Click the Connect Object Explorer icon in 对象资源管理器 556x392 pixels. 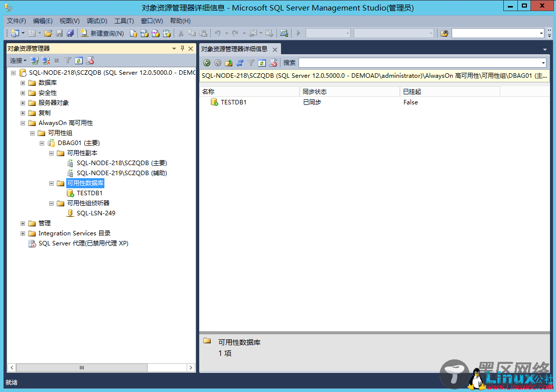click(35, 61)
